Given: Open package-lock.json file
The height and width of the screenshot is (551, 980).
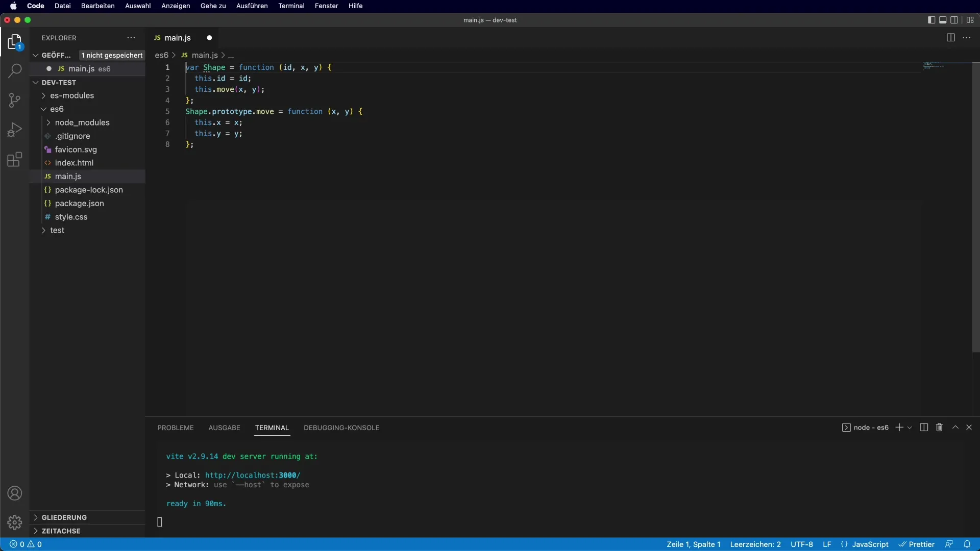Looking at the screenshot, I should (x=88, y=190).
